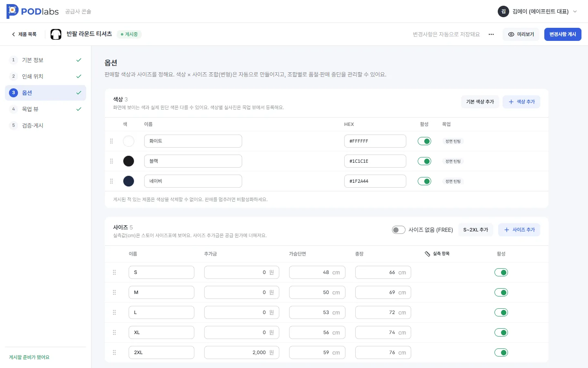Click the drag handle for size S row
The height and width of the screenshot is (368, 588).
114,272
